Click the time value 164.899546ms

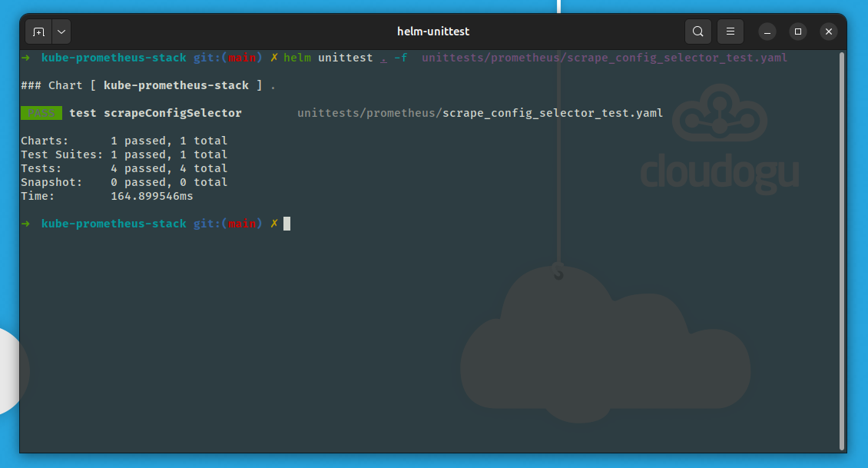click(x=151, y=196)
